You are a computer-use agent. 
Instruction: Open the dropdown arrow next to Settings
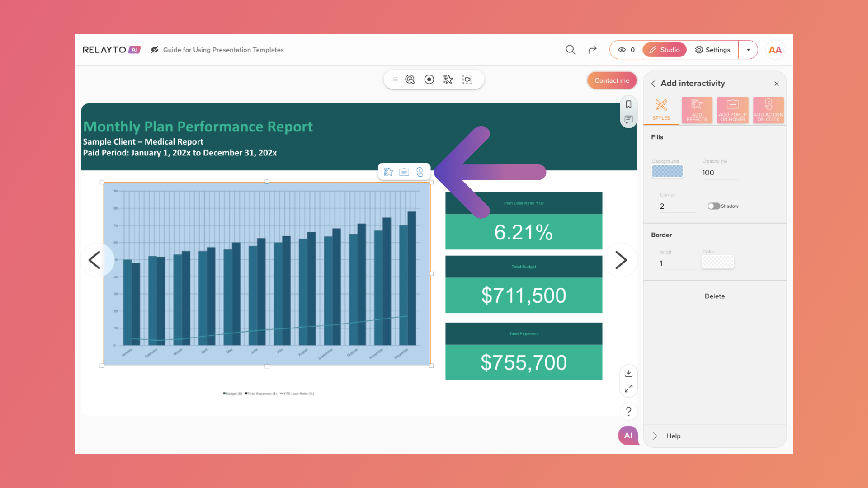click(x=748, y=50)
